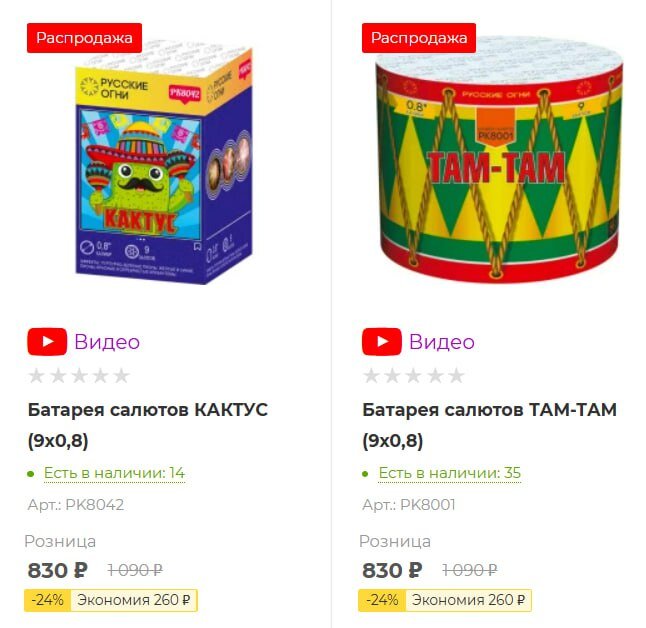
Task: Click the Распродажа badge on КАКТУС product
Action: [x=84, y=38]
